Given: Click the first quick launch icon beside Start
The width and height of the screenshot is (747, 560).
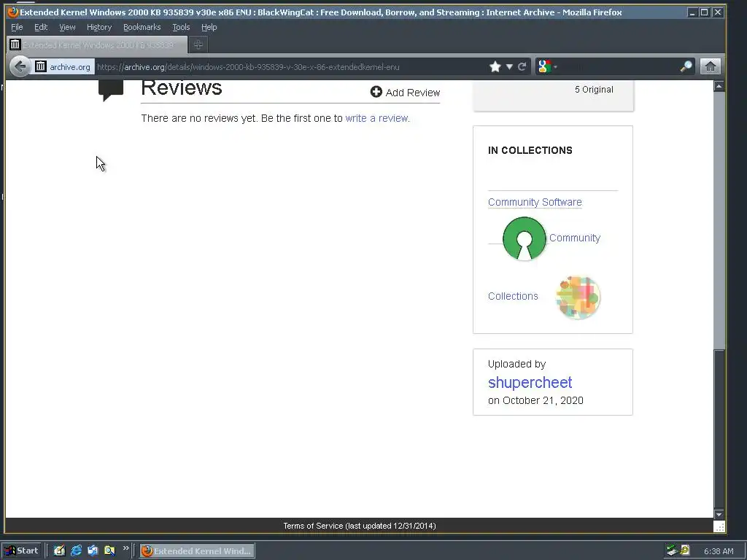Looking at the screenshot, I should point(59,551).
